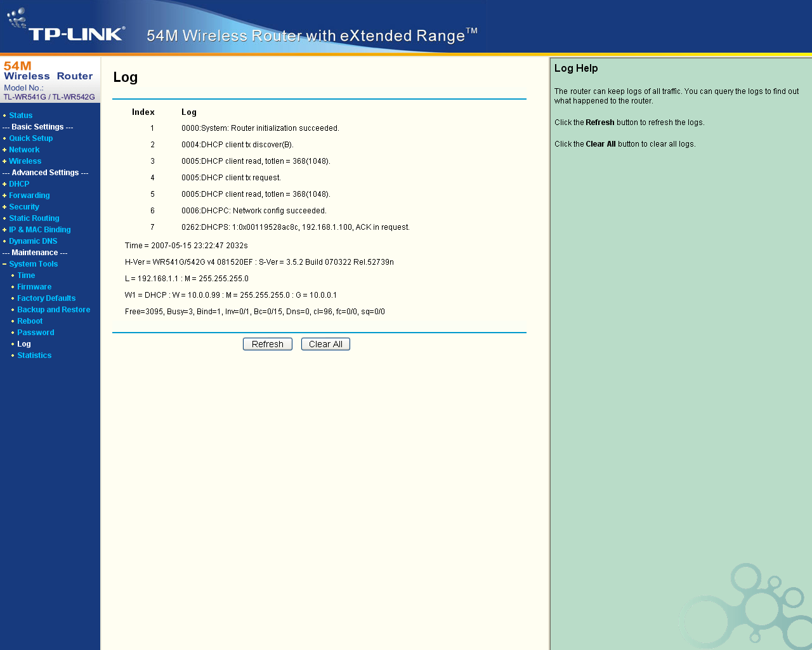This screenshot has height=650, width=812.
Task: Open Backup and Restore submenu item
Action: [x=53, y=310]
